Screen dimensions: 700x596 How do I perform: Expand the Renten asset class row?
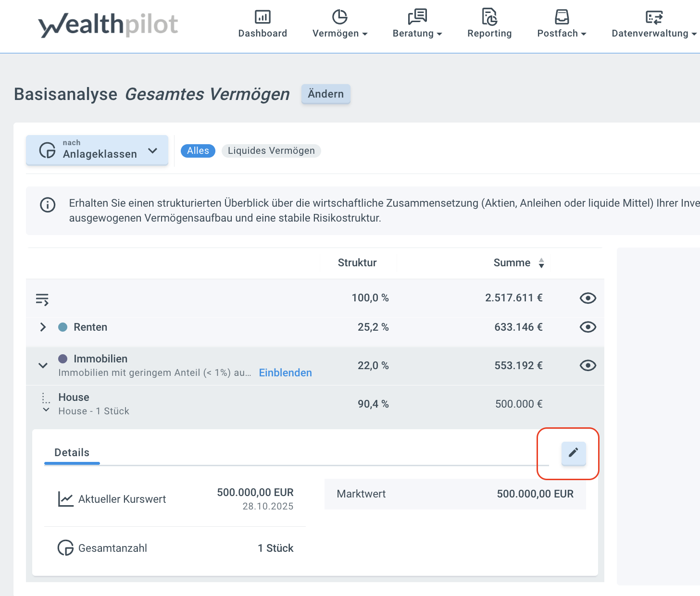pos(43,327)
